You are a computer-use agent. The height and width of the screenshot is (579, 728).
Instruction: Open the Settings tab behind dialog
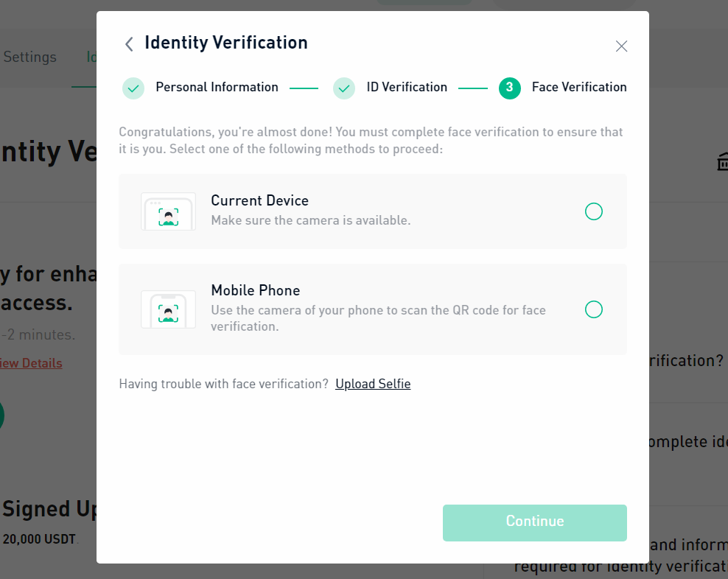[29, 57]
